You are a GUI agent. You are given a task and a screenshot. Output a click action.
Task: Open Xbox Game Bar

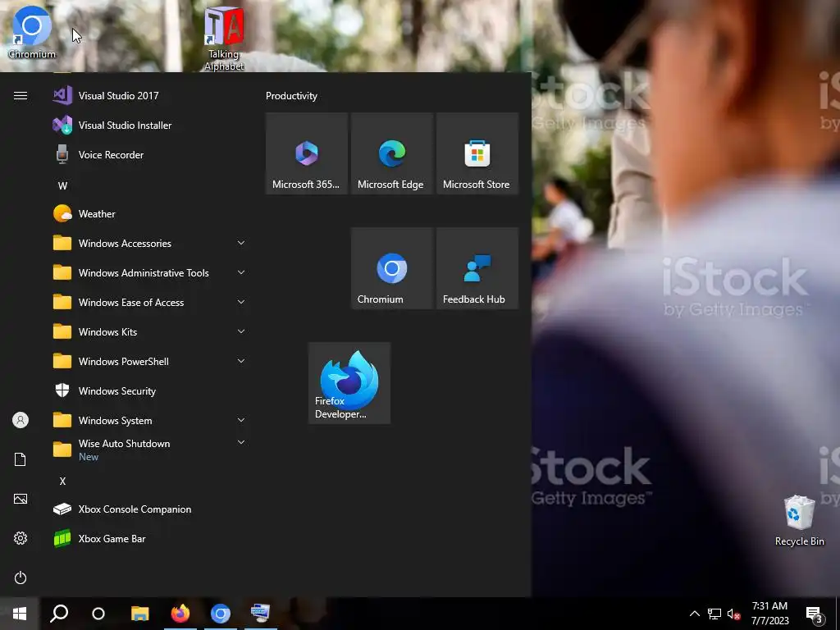149,539
